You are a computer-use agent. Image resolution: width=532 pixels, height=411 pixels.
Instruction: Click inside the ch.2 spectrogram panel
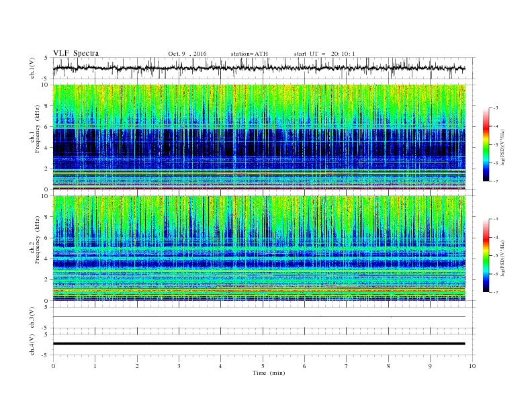tap(259, 248)
